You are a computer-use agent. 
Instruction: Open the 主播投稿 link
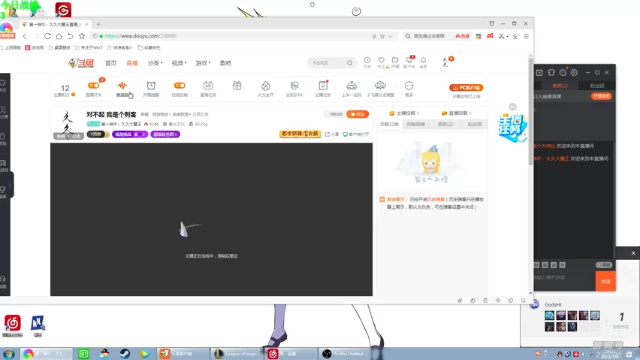click(x=404, y=113)
